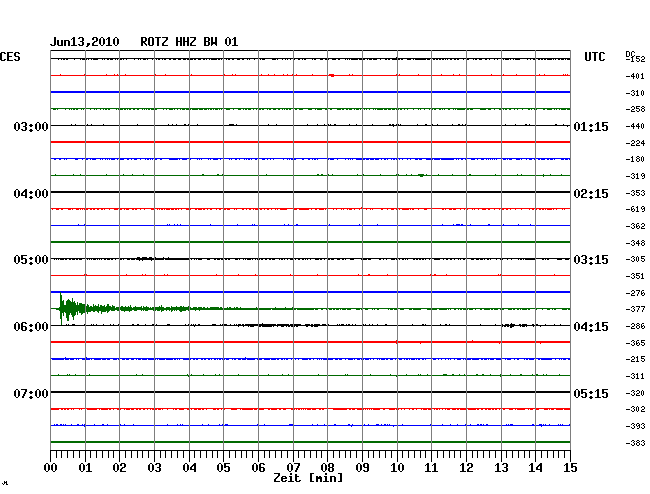Image resolution: width=650 pixels, height=494 pixels.
Task: Click the DC offset value "-258"
Action: pos(635,109)
